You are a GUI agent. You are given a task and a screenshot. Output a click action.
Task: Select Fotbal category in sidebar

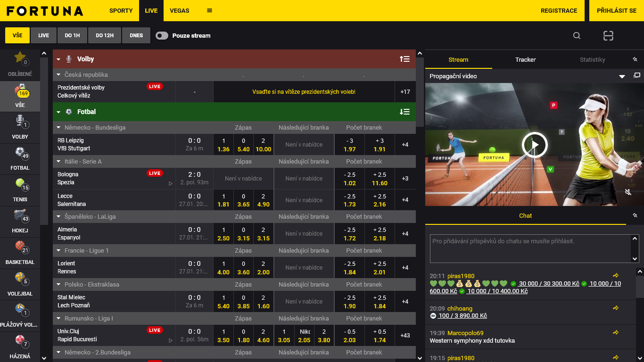[20, 159]
